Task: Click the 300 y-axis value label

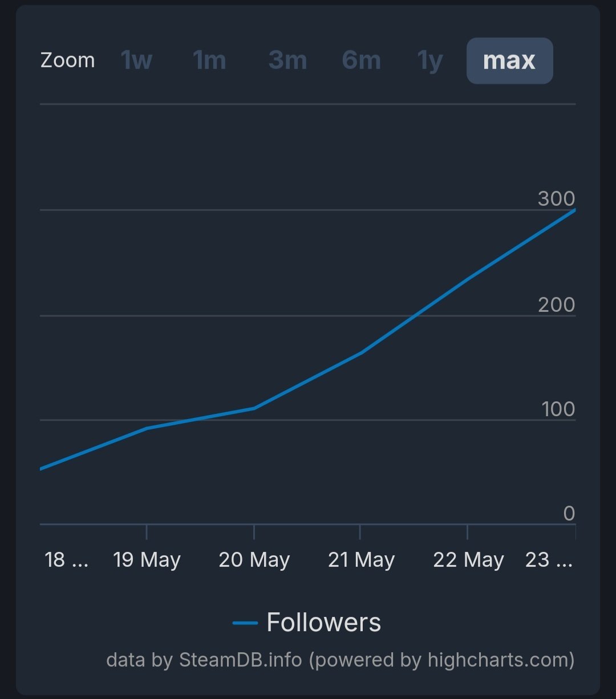Action: (556, 198)
